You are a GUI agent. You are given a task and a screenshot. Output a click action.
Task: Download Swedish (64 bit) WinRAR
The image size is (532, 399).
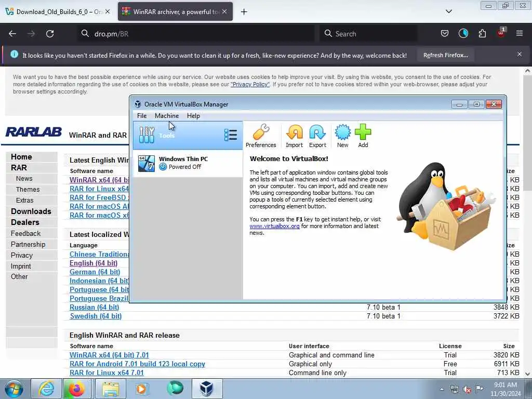click(x=96, y=316)
